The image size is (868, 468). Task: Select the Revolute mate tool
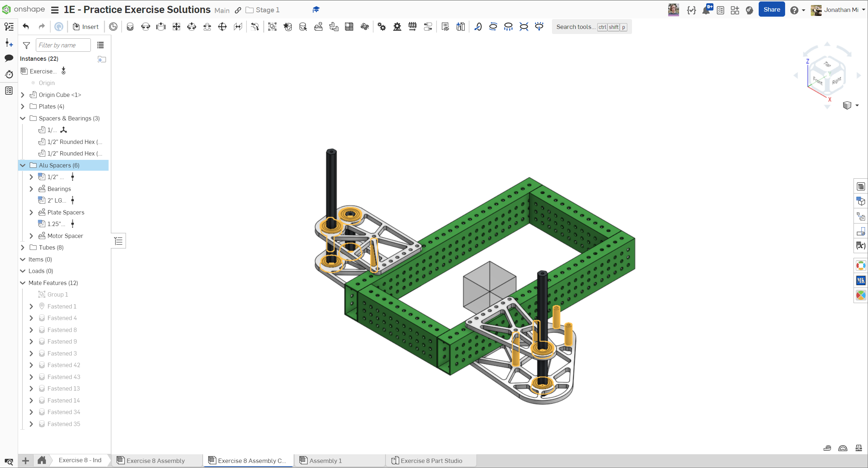[146, 26]
